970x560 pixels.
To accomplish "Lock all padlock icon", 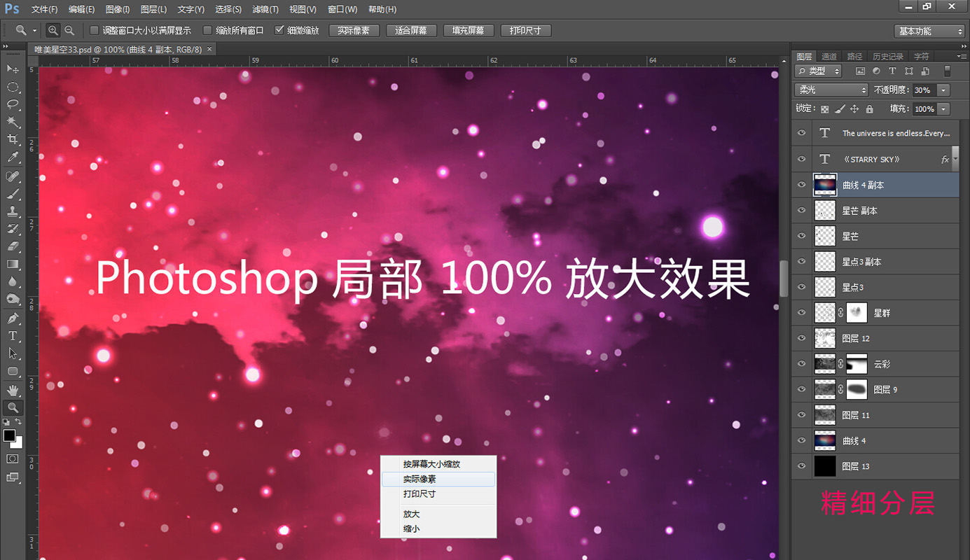I will pyautogui.click(x=869, y=109).
